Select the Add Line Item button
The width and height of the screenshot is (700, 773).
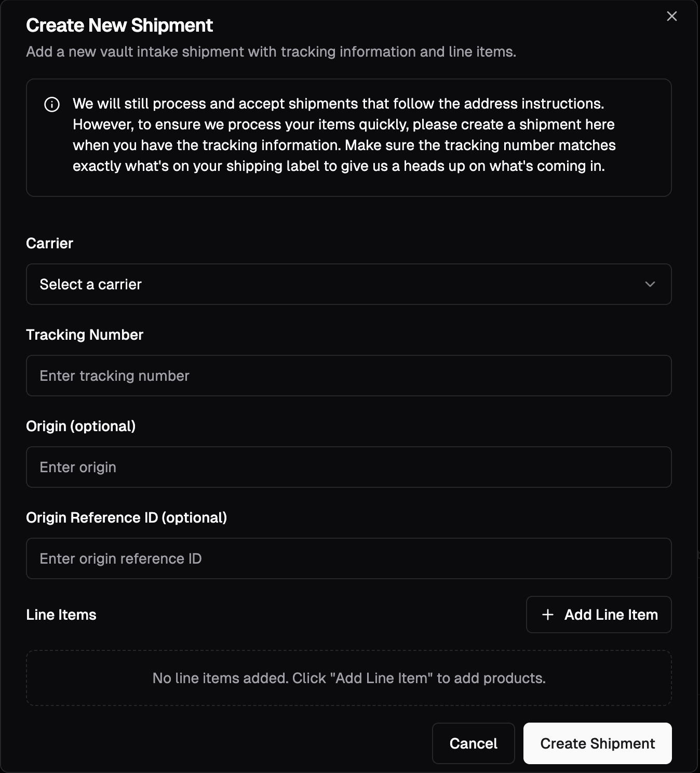point(598,615)
